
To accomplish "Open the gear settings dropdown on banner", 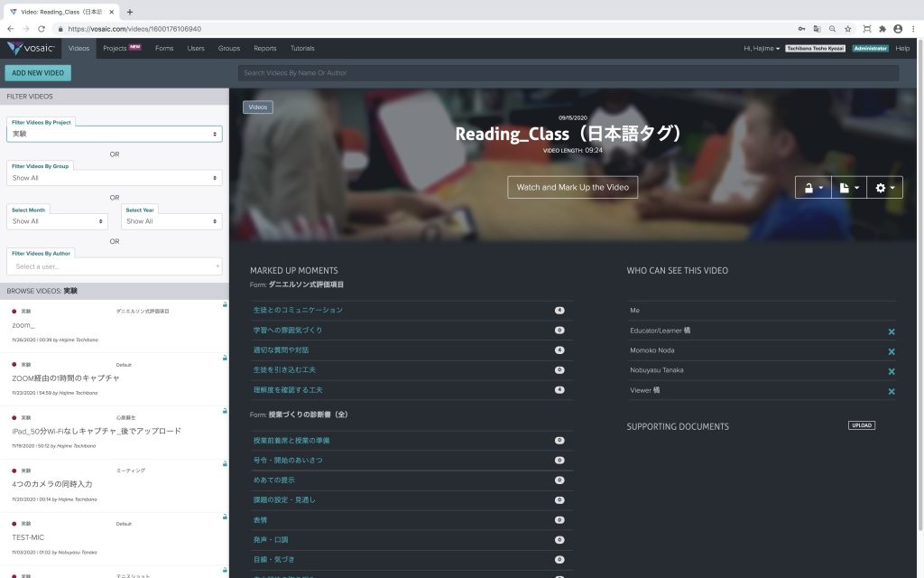I will click(884, 188).
